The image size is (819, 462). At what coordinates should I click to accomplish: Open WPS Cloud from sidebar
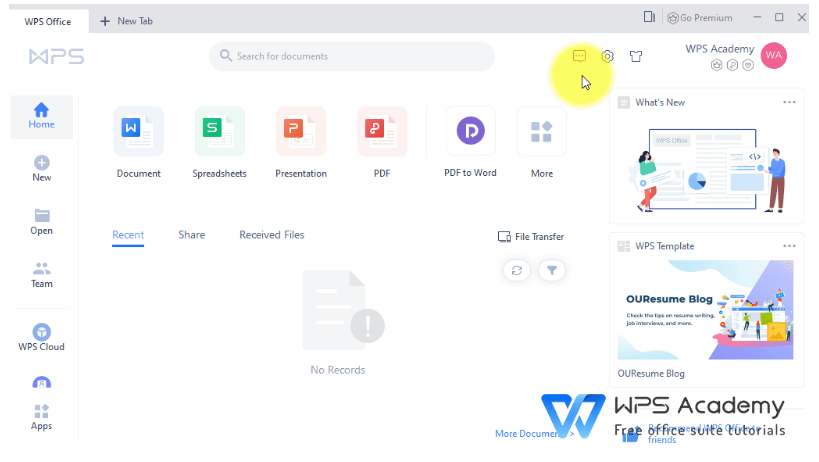pos(41,337)
